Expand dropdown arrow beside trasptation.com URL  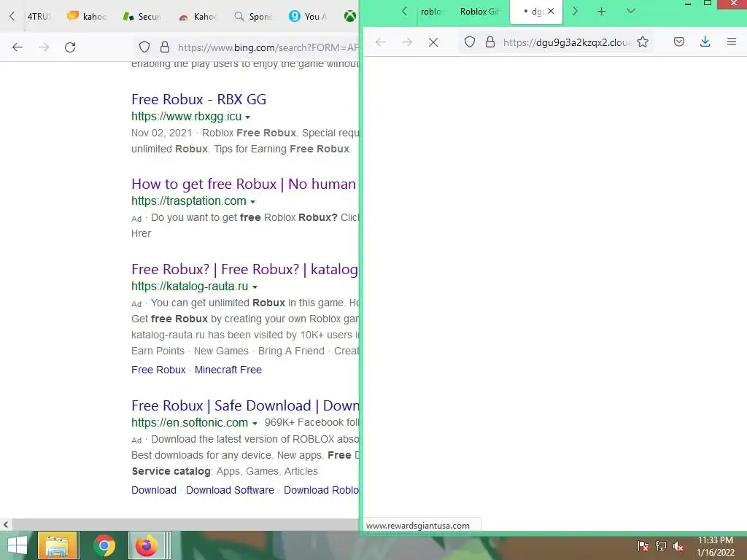[x=252, y=202]
